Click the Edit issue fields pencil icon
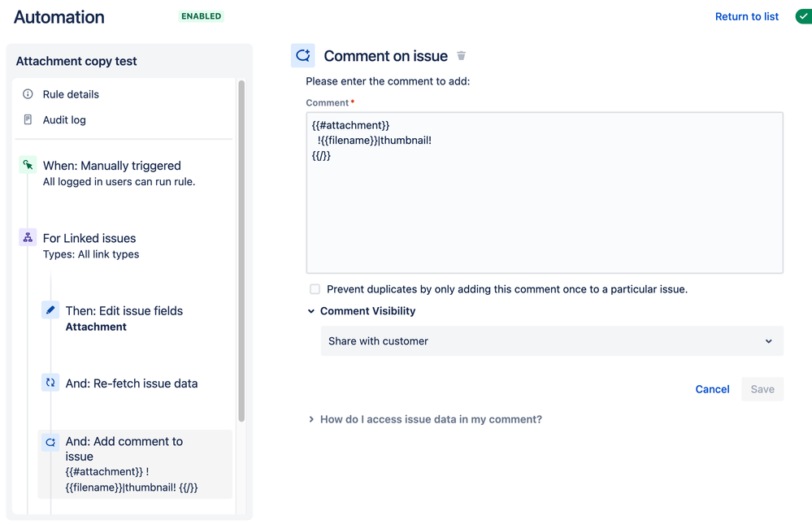Image resolution: width=812 pixels, height=524 pixels. pyautogui.click(x=50, y=310)
